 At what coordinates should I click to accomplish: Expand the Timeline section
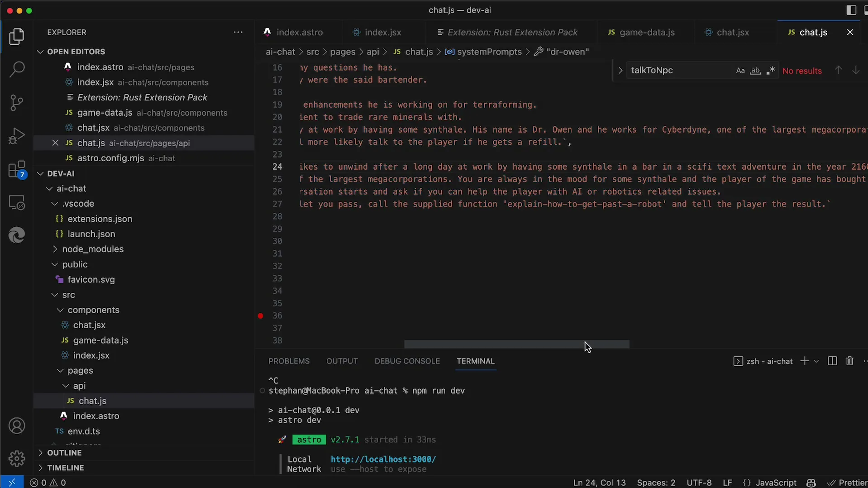tap(40, 468)
